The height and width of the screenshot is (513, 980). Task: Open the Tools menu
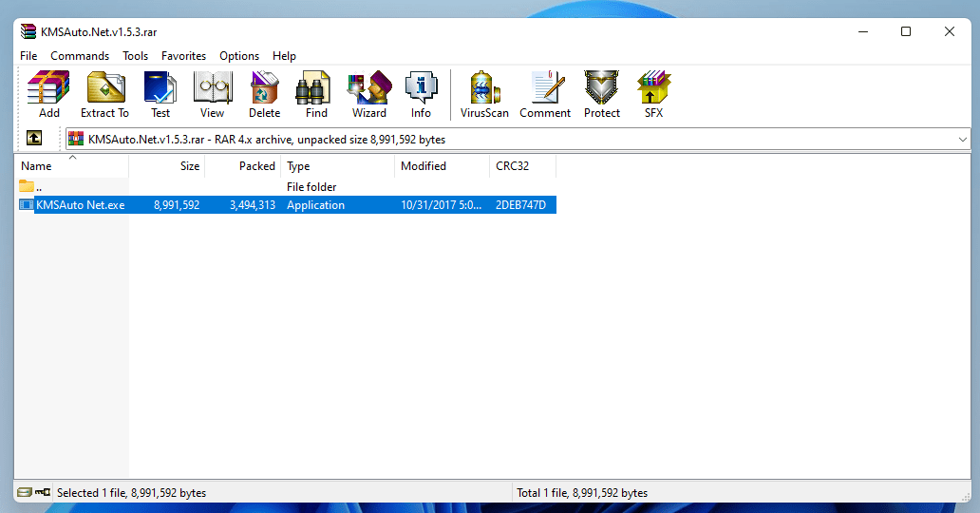(x=135, y=56)
